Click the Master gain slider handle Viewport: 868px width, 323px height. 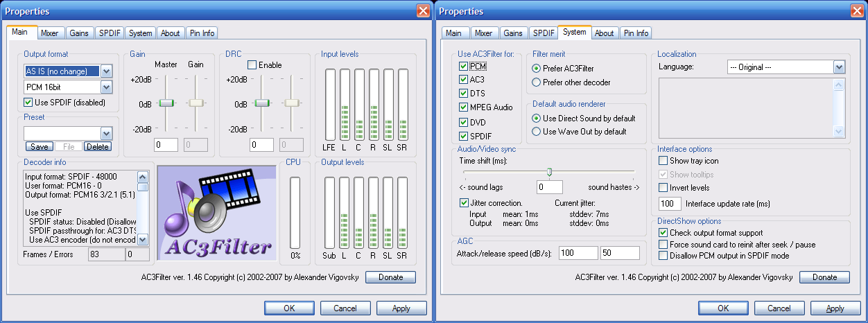[166, 103]
